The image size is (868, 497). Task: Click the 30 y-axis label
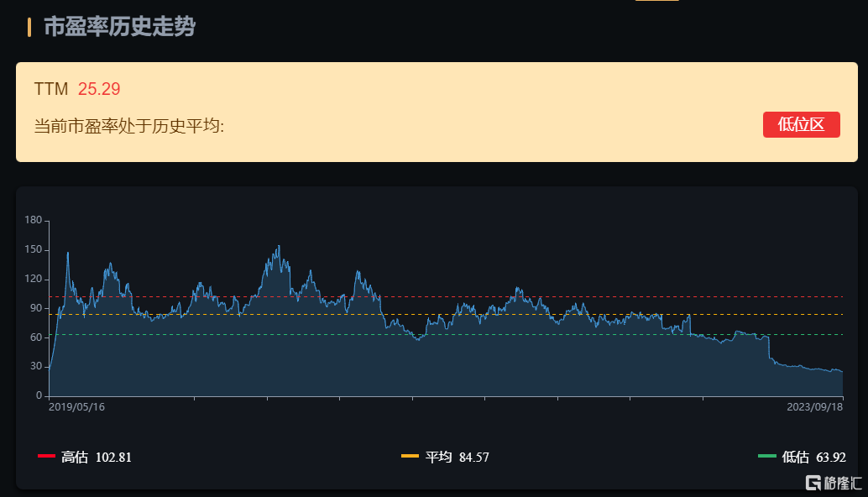coord(36,366)
